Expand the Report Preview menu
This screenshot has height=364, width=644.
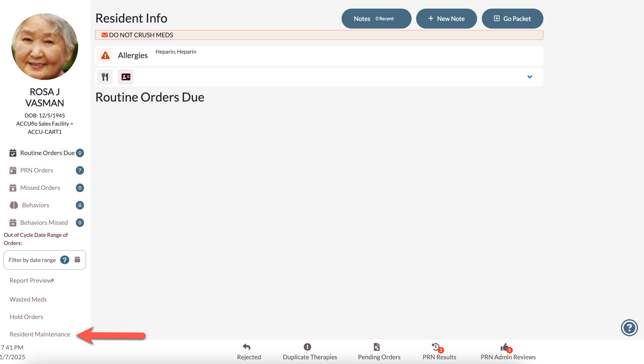[x=32, y=281]
